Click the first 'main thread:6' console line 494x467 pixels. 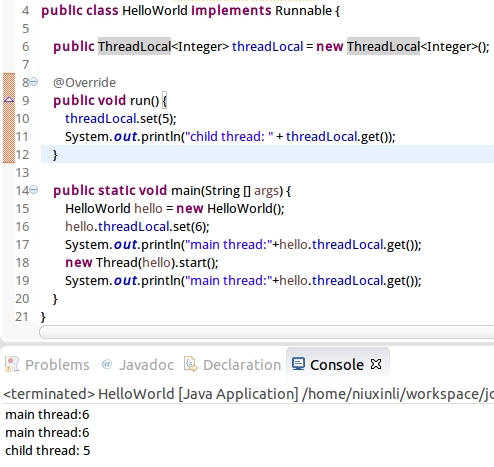(47, 415)
